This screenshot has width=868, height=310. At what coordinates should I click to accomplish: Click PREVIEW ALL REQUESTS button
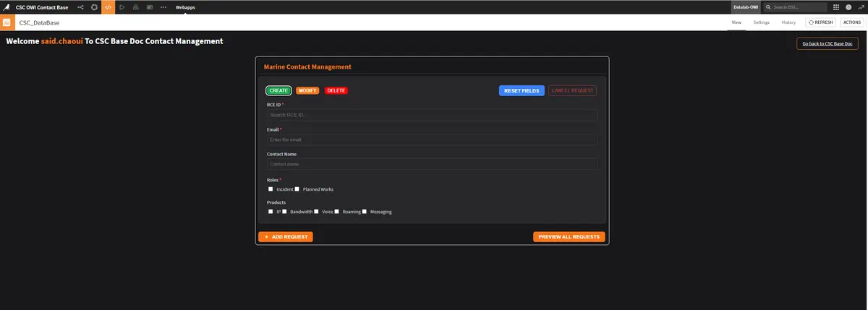pos(569,236)
